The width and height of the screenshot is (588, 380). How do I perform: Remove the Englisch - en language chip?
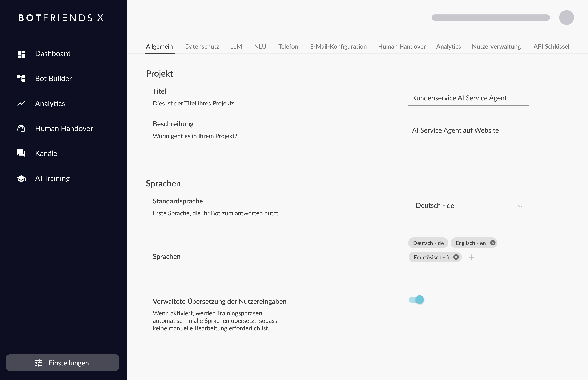click(493, 243)
